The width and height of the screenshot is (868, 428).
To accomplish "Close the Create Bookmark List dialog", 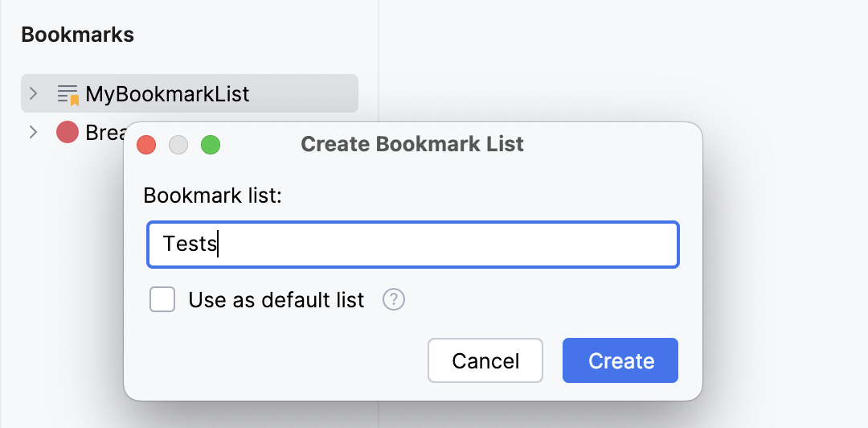I will point(146,145).
